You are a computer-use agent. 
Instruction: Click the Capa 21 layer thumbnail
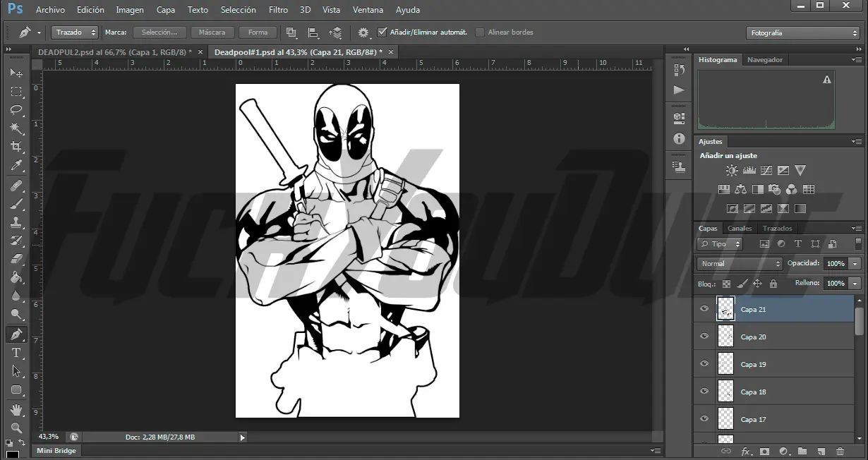725,309
